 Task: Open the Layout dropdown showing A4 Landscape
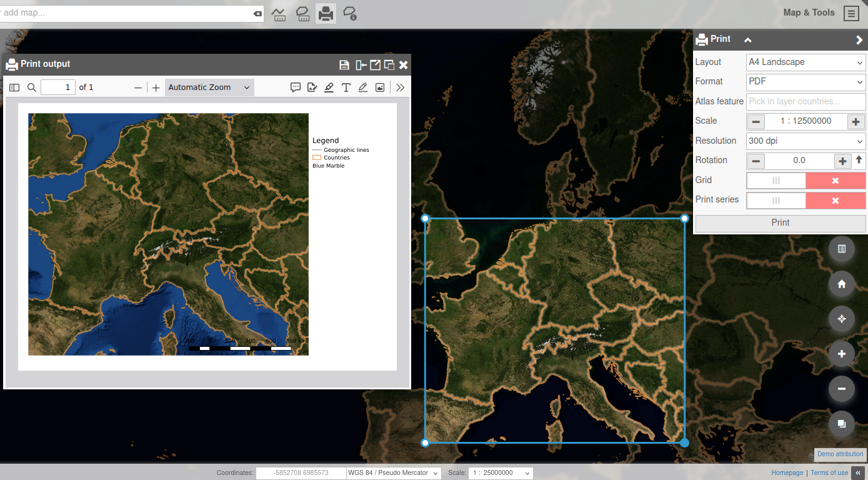pos(806,62)
